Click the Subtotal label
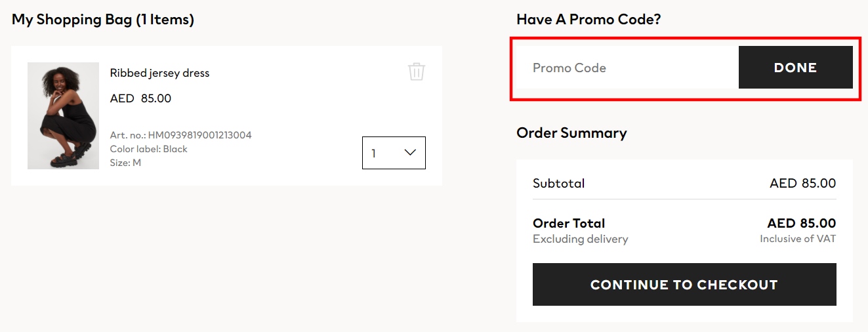This screenshot has height=332, width=868. coord(558,184)
